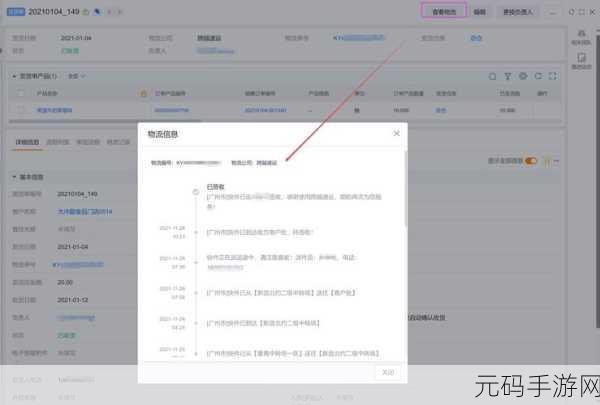
Task: Click the logistics dialog vertical scrollbar
Action: [x=405, y=189]
